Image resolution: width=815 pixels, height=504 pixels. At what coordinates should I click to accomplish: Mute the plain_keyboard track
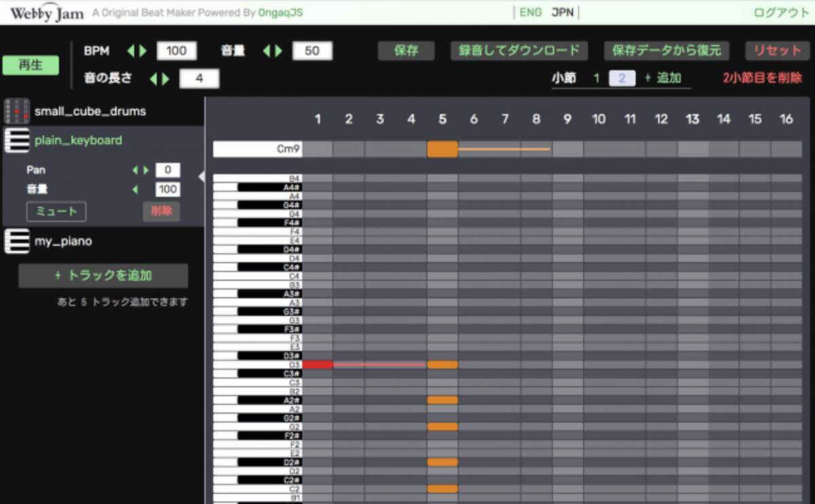tap(56, 211)
